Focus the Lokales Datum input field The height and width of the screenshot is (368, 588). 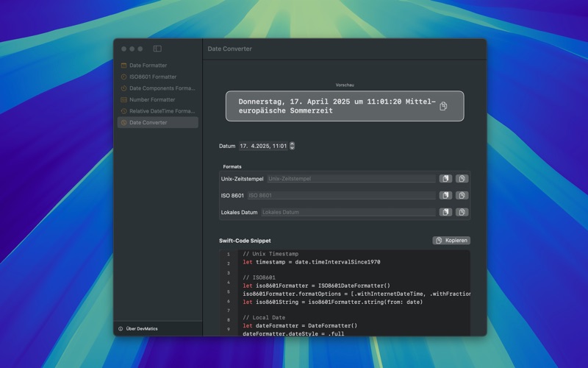pos(348,212)
